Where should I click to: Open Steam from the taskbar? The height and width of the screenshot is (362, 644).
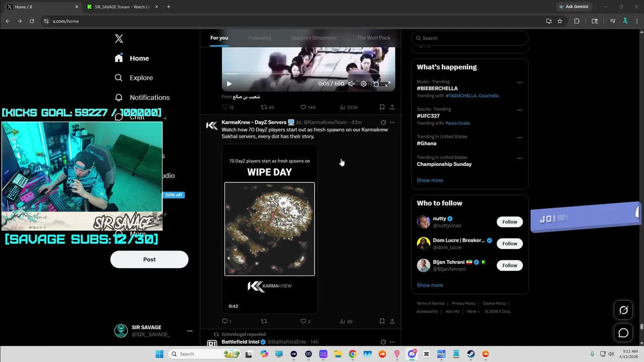click(x=471, y=354)
